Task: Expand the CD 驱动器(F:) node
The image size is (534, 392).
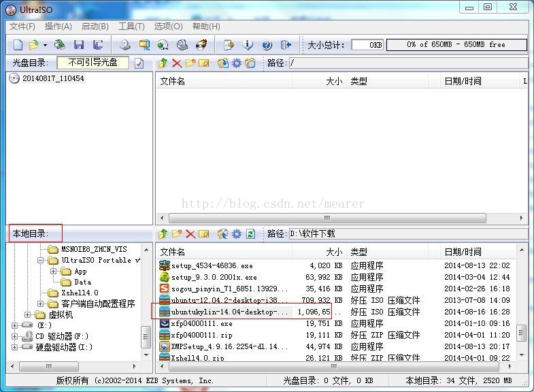Action: point(15,336)
